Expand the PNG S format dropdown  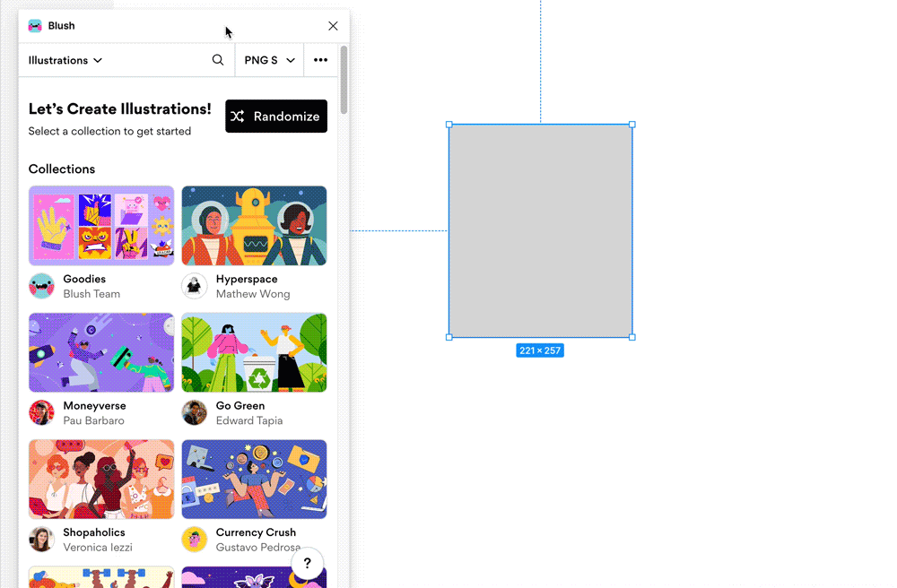(269, 60)
